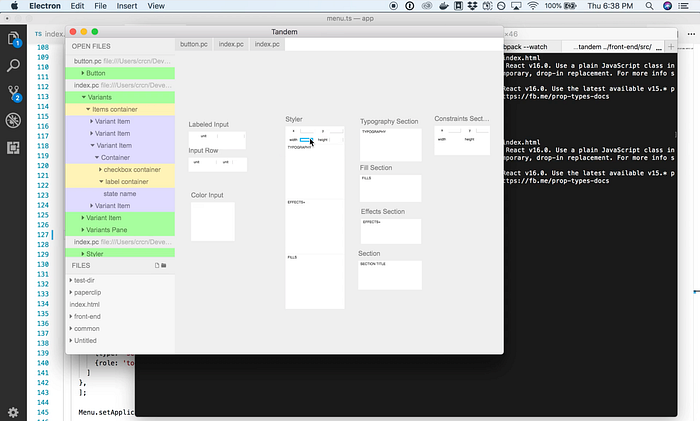Open the index.html file

click(x=85, y=304)
